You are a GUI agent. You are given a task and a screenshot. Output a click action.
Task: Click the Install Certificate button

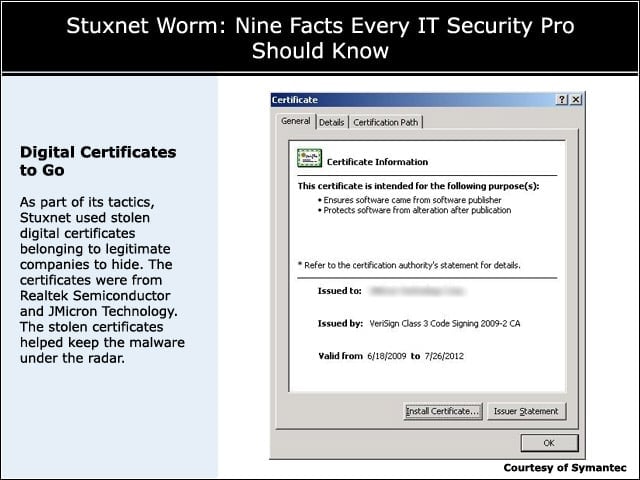(442, 411)
